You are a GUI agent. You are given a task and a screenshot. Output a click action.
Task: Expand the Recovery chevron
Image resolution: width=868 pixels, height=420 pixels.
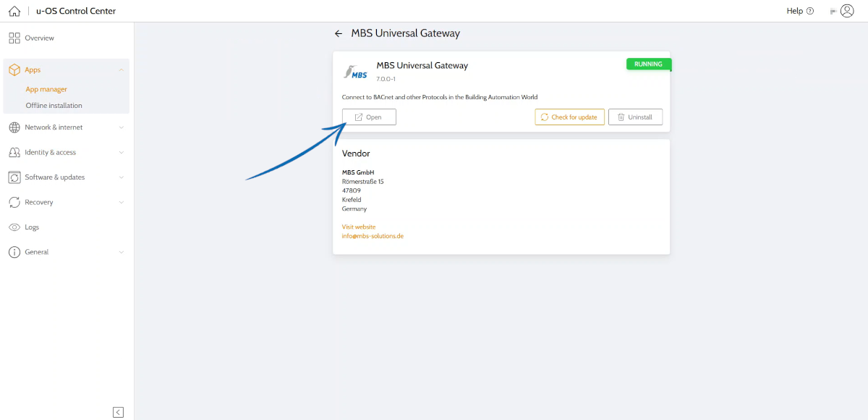coord(121,203)
